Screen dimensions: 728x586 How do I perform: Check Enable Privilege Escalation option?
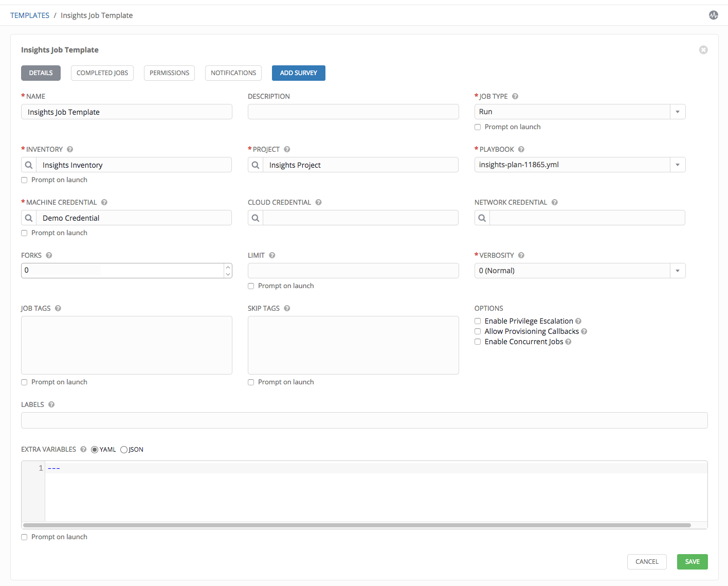(478, 321)
